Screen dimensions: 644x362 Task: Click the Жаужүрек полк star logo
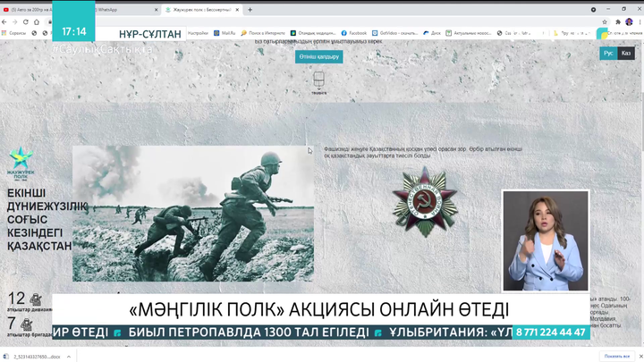[21, 164]
